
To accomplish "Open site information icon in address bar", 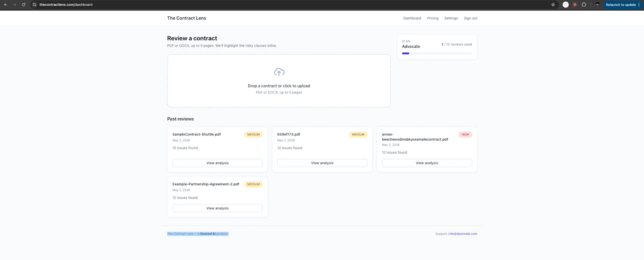I will coord(35,5).
